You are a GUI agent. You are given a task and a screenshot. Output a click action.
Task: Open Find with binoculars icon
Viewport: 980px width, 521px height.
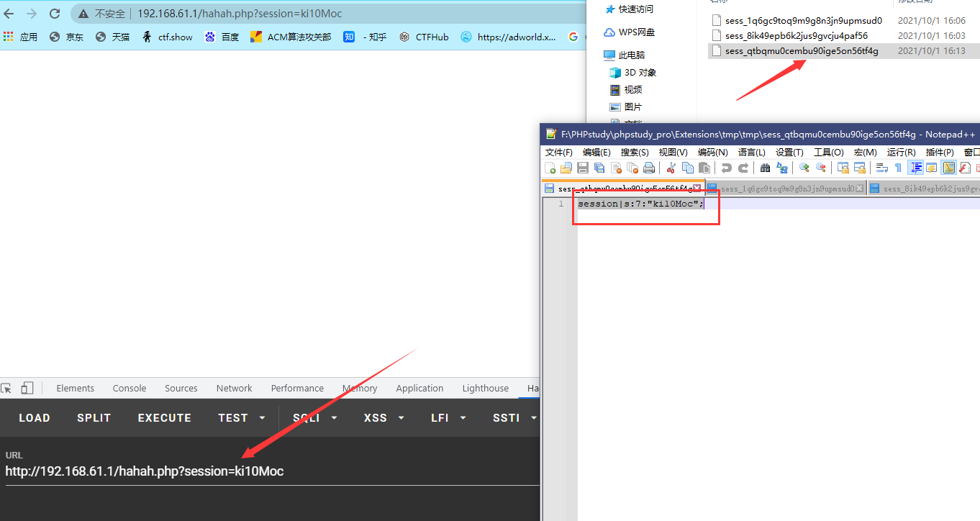click(765, 168)
